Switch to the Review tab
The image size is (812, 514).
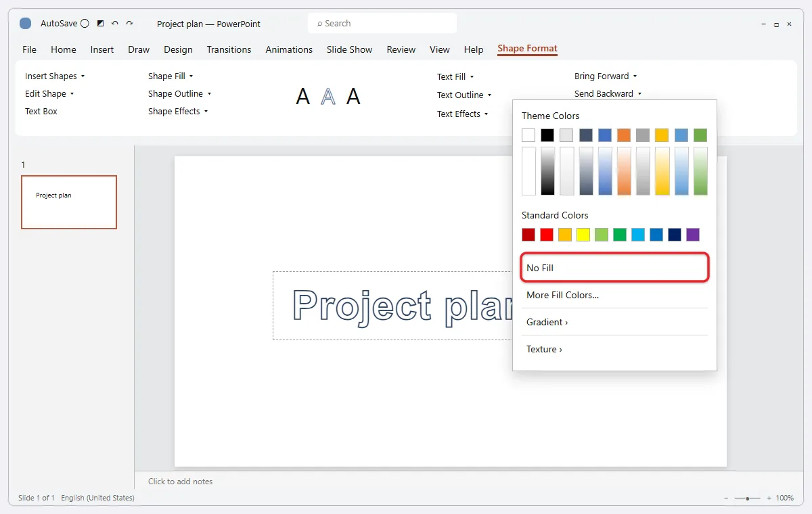pos(401,49)
